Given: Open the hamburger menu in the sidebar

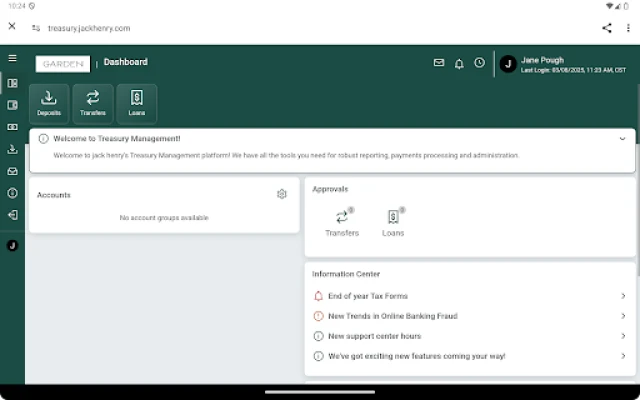Looking at the screenshot, I should 12,58.
